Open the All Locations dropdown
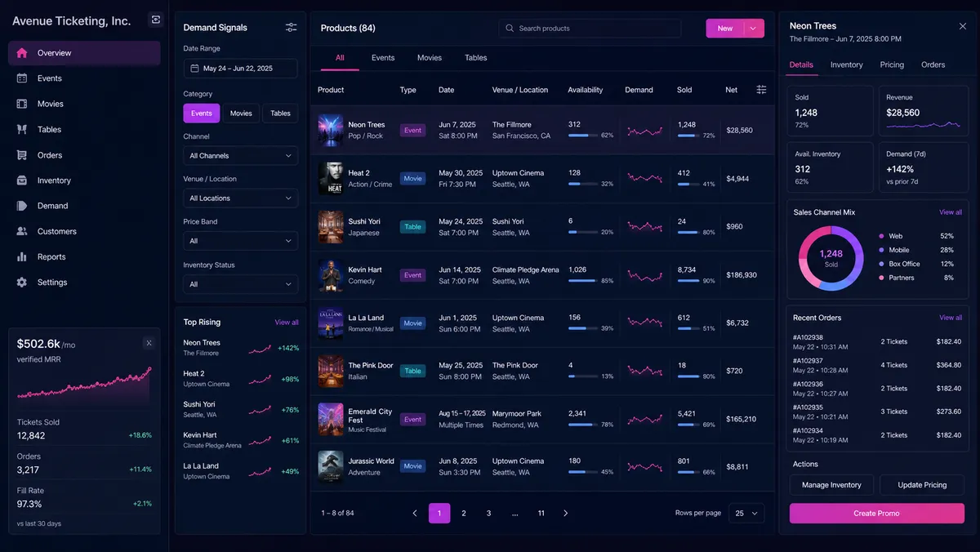The height and width of the screenshot is (552, 980). click(x=241, y=198)
